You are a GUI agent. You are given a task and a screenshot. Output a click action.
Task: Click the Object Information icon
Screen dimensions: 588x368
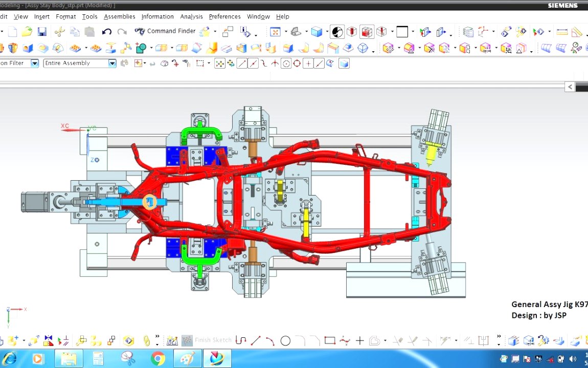pyautogui.click(x=245, y=32)
